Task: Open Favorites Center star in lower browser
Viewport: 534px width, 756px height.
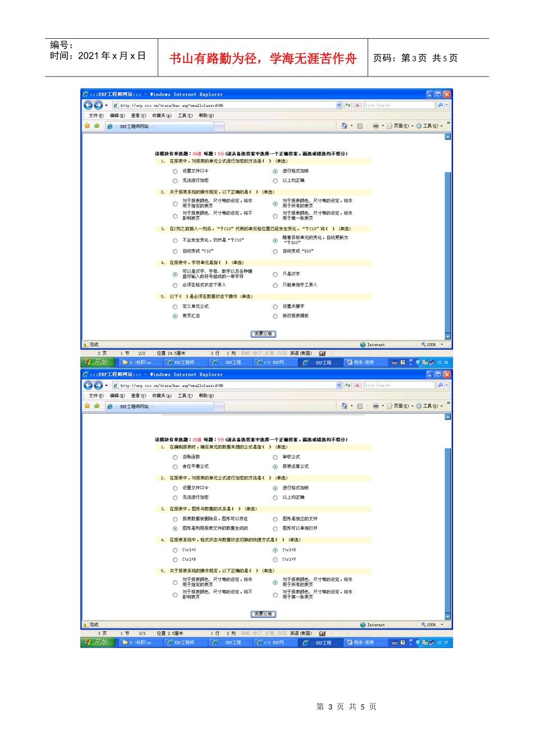Action: [x=87, y=406]
